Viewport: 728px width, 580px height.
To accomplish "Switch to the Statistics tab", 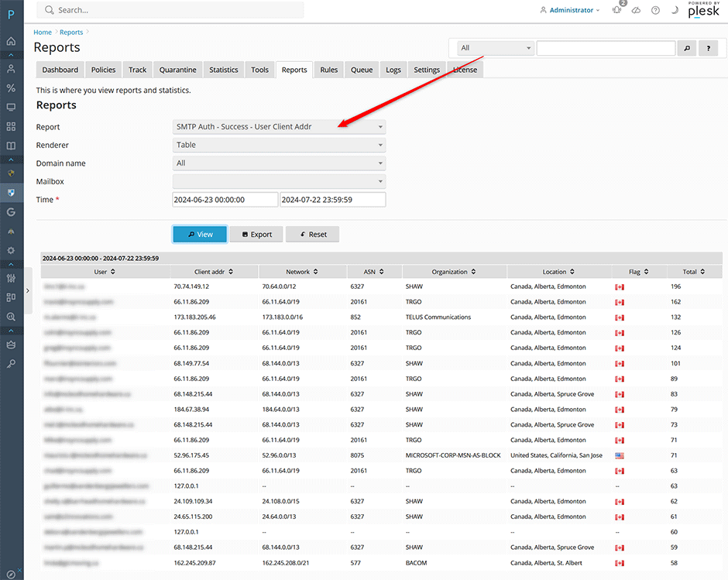I will pos(224,70).
